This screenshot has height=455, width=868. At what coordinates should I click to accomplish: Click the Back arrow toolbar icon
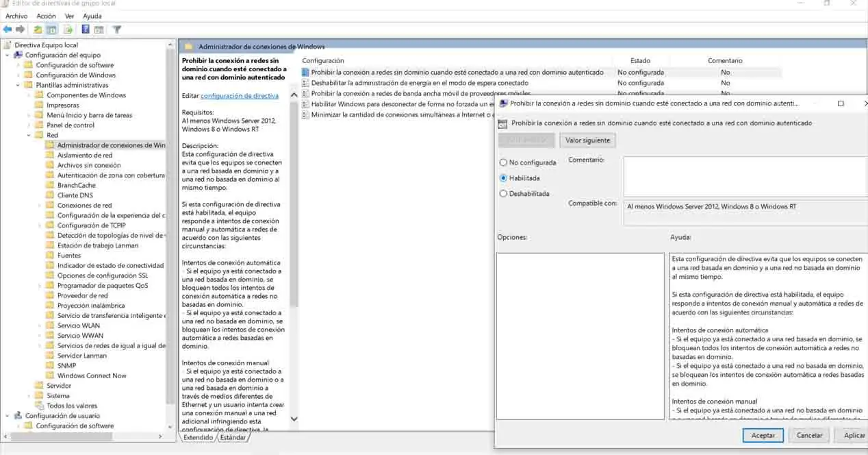8,29
